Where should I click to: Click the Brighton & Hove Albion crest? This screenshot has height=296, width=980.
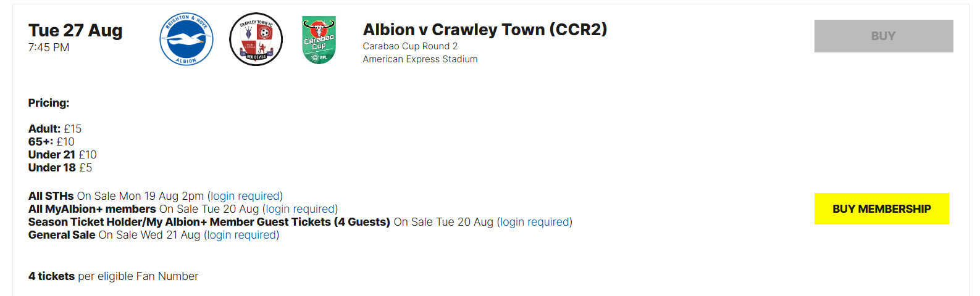[x=186, y=39]
